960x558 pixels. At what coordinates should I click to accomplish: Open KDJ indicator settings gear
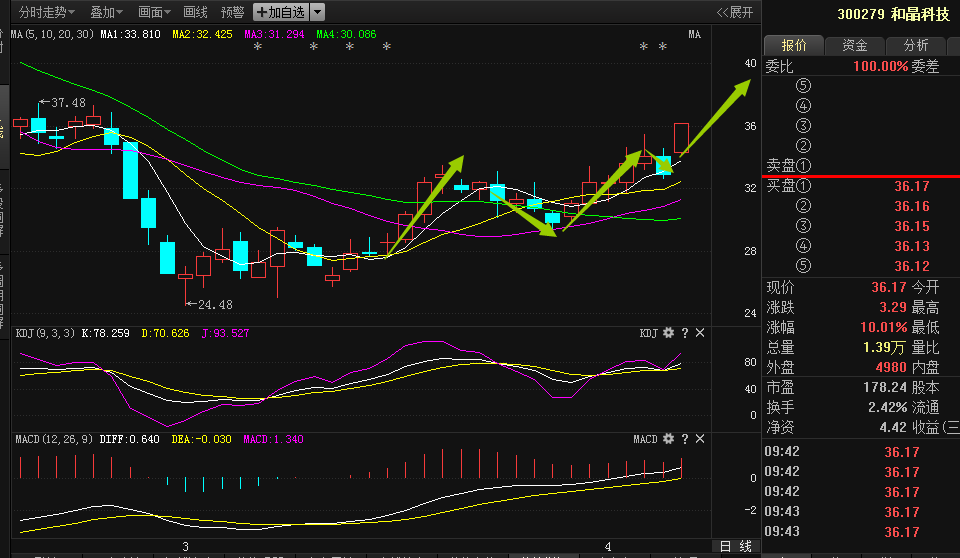[x=669, y=333]
